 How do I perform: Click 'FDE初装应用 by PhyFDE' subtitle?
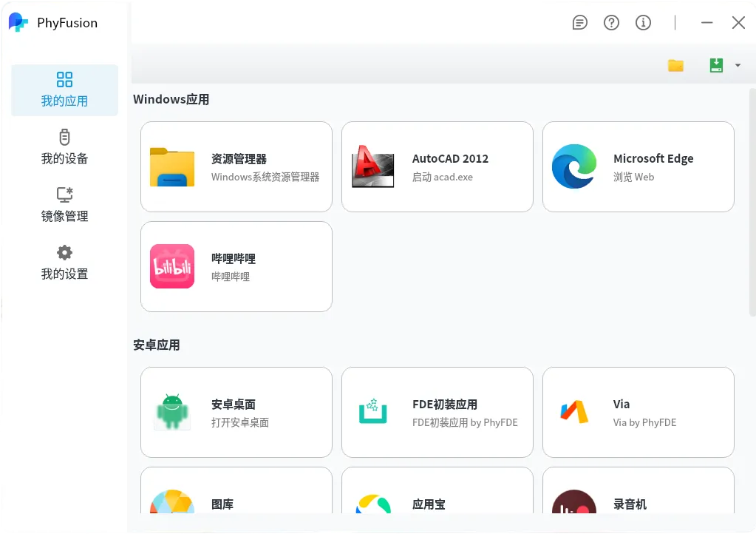(465, 422)
